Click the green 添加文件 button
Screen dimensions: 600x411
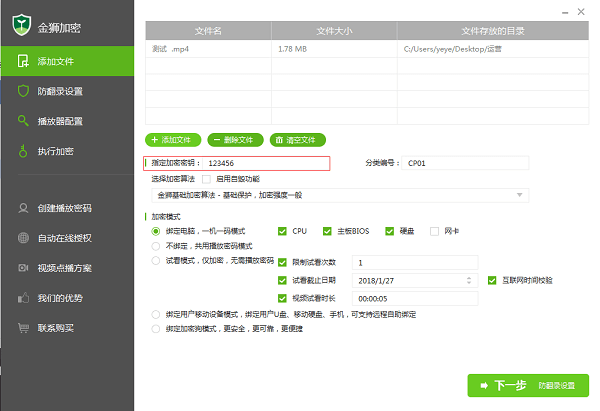coord(173,140)
